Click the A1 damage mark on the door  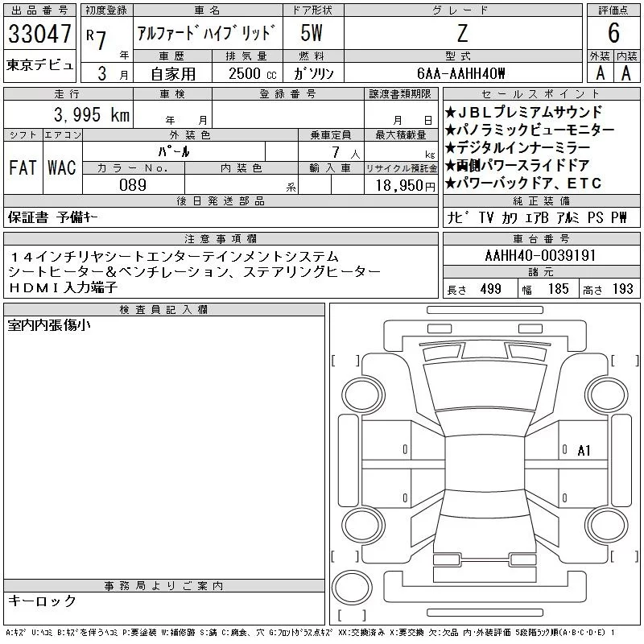coord(584,451)
